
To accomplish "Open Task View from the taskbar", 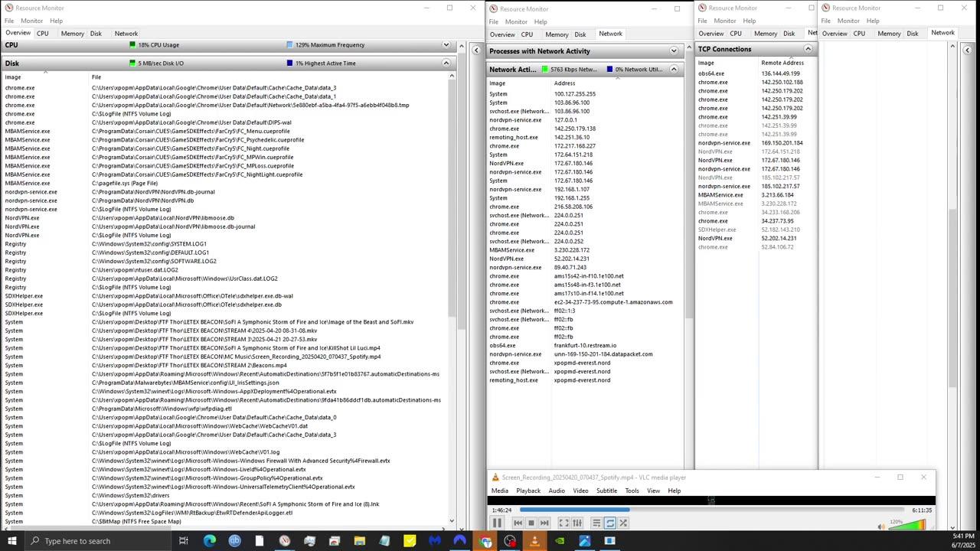I will [x=184, y=541].
